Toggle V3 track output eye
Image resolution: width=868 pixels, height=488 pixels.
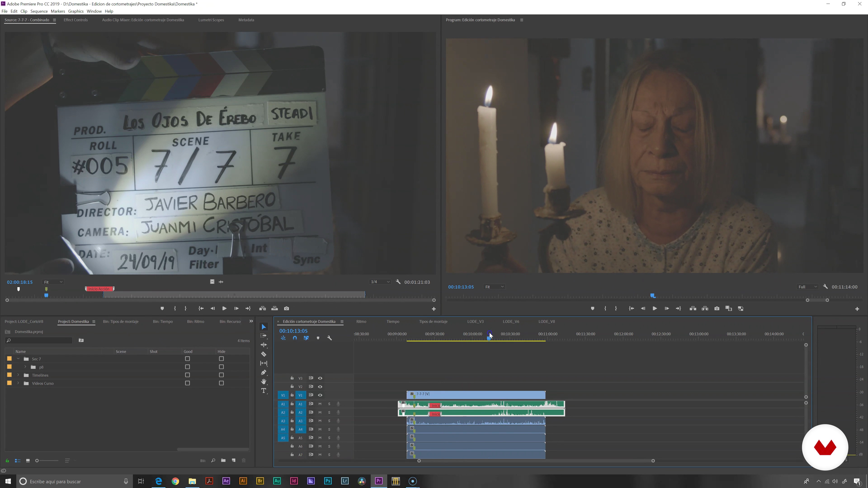click(320, 378)
